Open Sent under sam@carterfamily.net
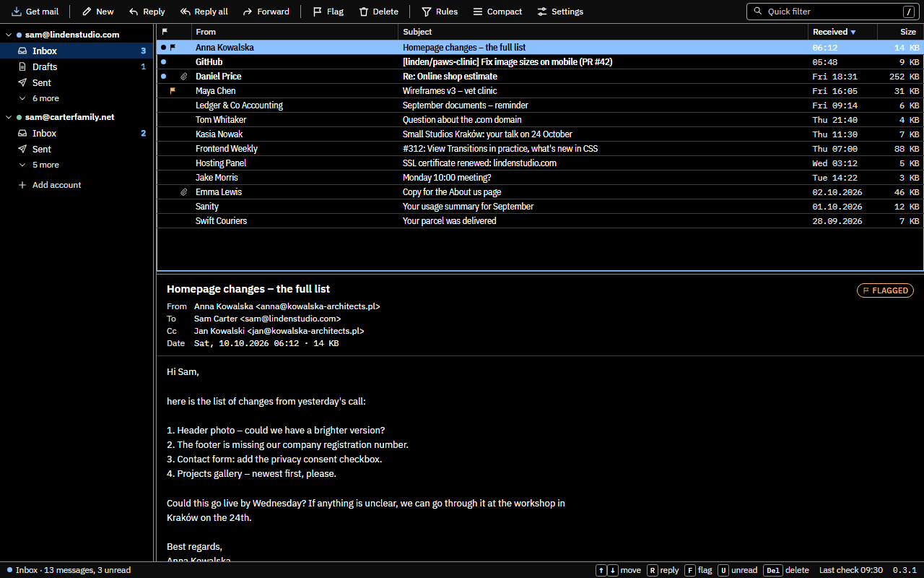The width and height of the screenshot is (924, 578). [78, 149]
